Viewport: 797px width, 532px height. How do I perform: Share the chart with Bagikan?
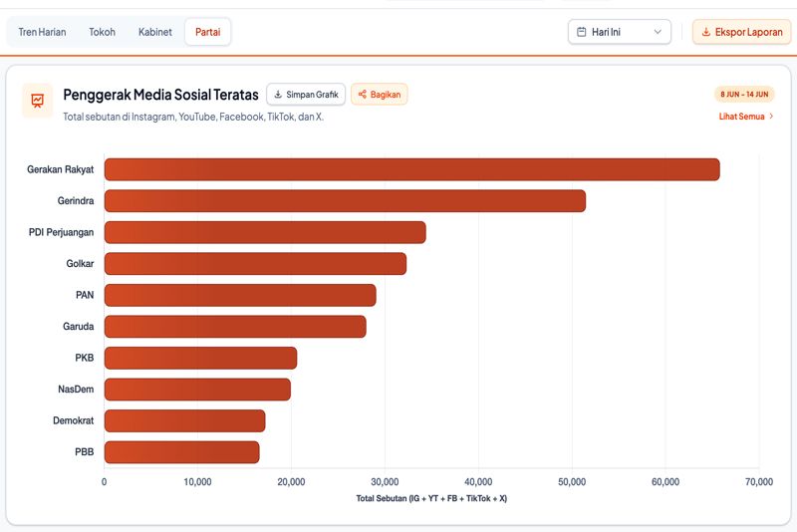pyautogui.click(x=380, y=95)
